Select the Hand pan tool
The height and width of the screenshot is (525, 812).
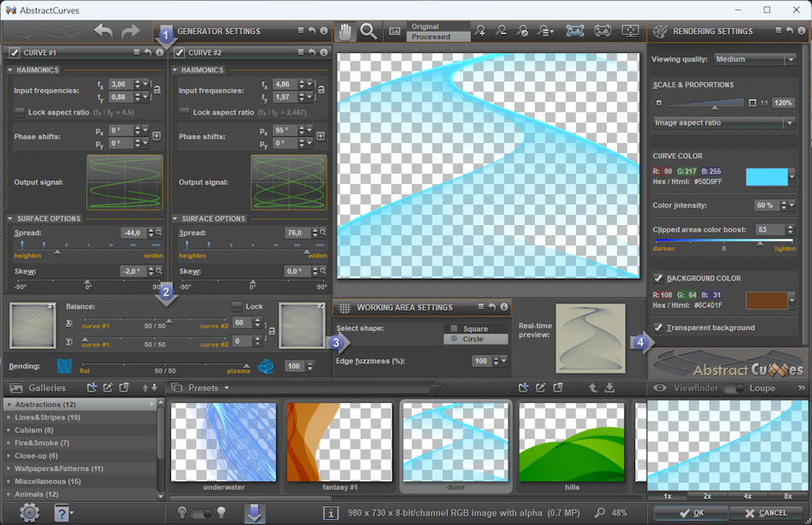(x=346, y=32)
